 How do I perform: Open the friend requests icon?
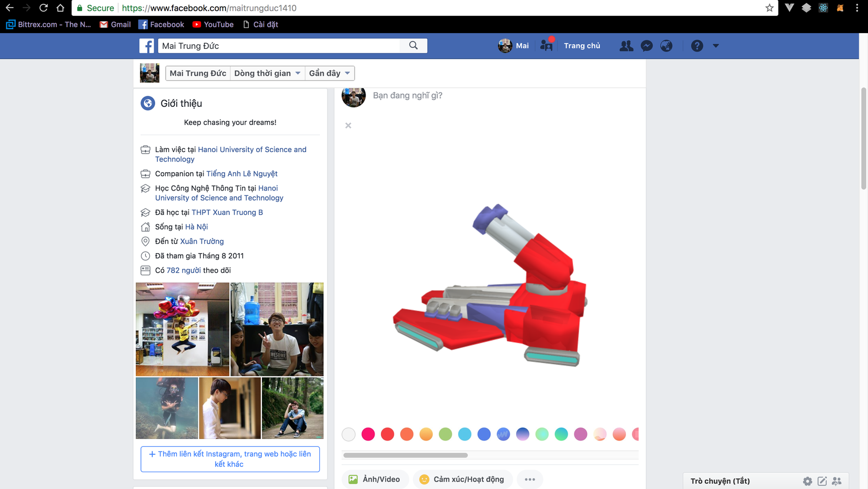click(625, 46)
